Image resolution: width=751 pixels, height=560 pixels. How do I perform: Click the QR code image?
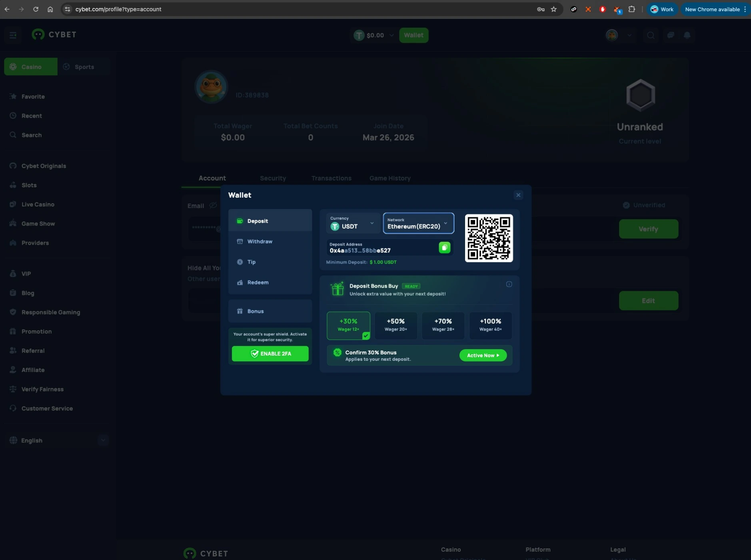coord(489,238)
